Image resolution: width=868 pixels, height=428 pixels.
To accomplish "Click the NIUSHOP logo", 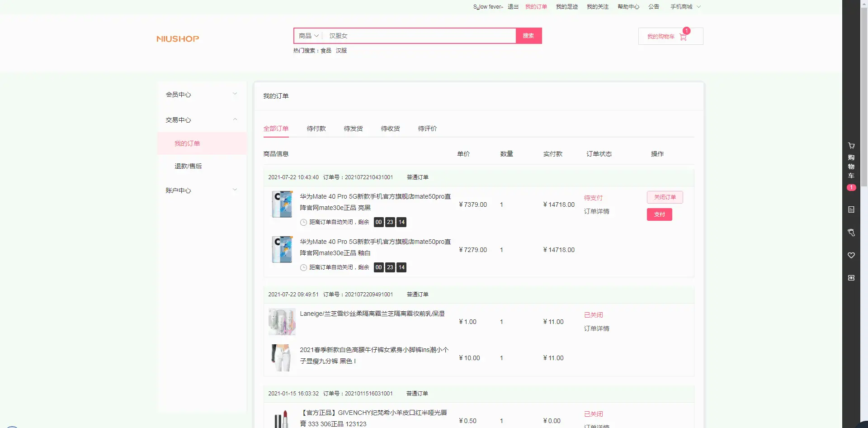I will pos(178,39).
